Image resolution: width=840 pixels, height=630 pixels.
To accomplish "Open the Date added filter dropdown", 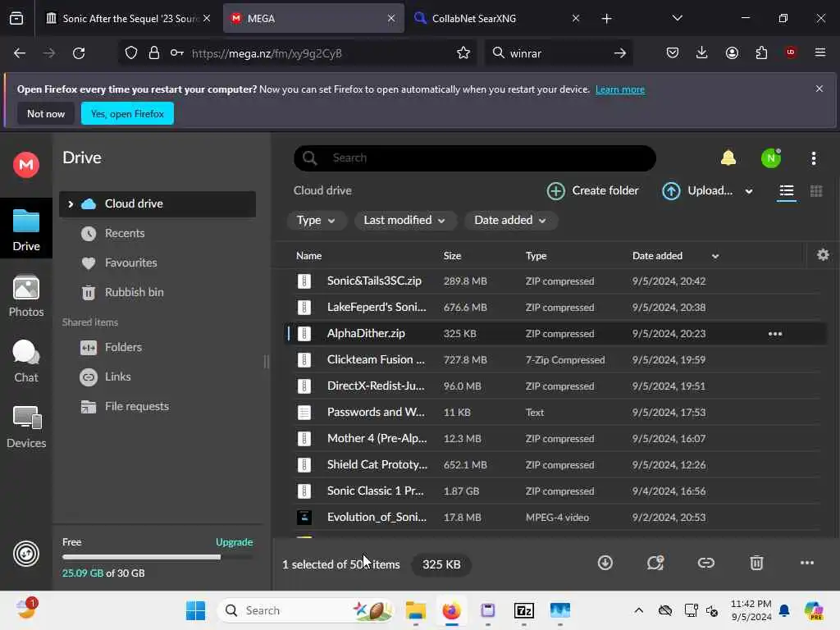I will tap(510, 220).
